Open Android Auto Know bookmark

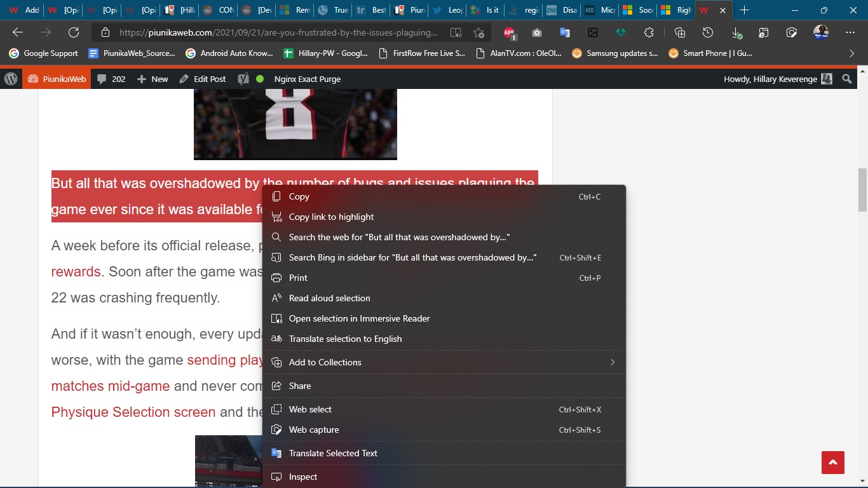(x=229, y=53)
